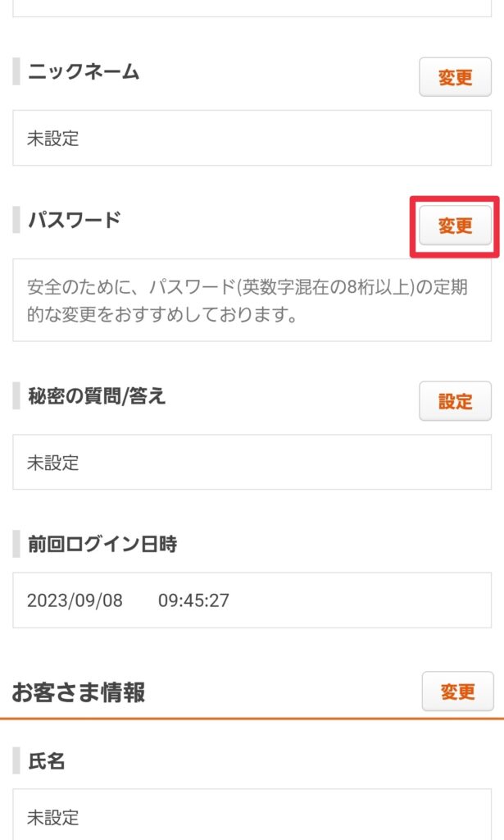Click the password advisory text box
Viewport: 504px width, 840px height.
click(x=252, y=300)
